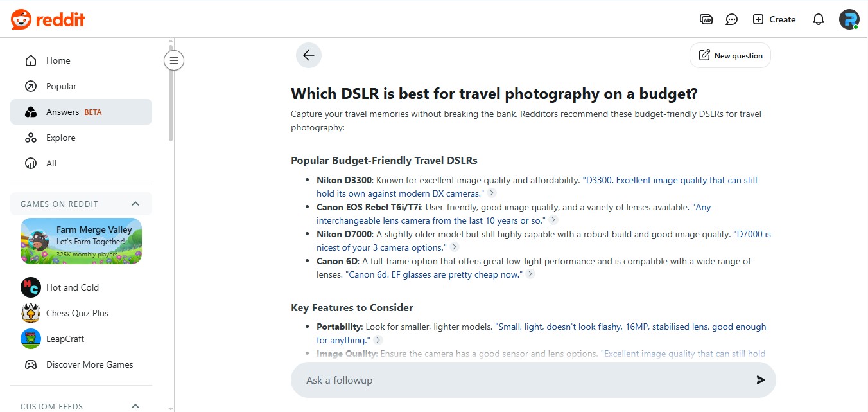
Task: Click the Farm Merge Valley game banner
Action: pyautogui.click(x=81, y=241)
